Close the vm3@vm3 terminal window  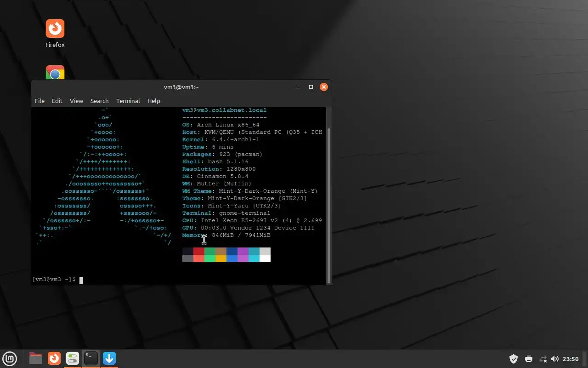[x=324, y=87]
